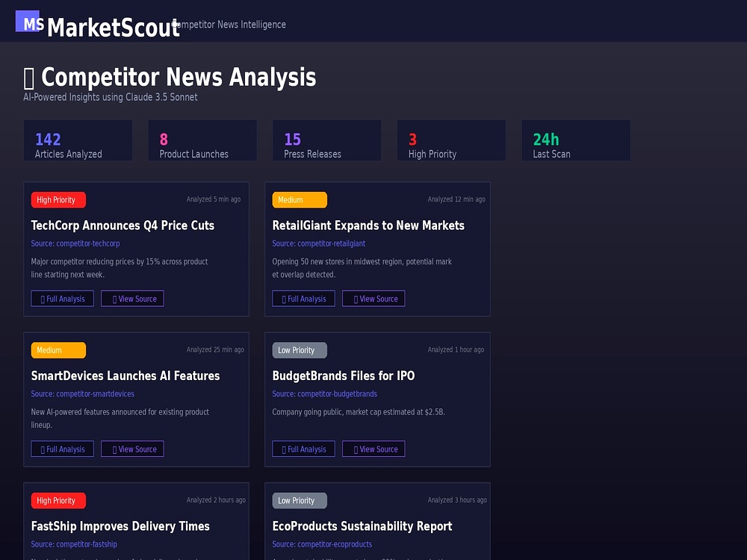Screen dimensions: 747x560
Task: Open the FastShip Improves Delivery Times headline
Action: point(120,526)
